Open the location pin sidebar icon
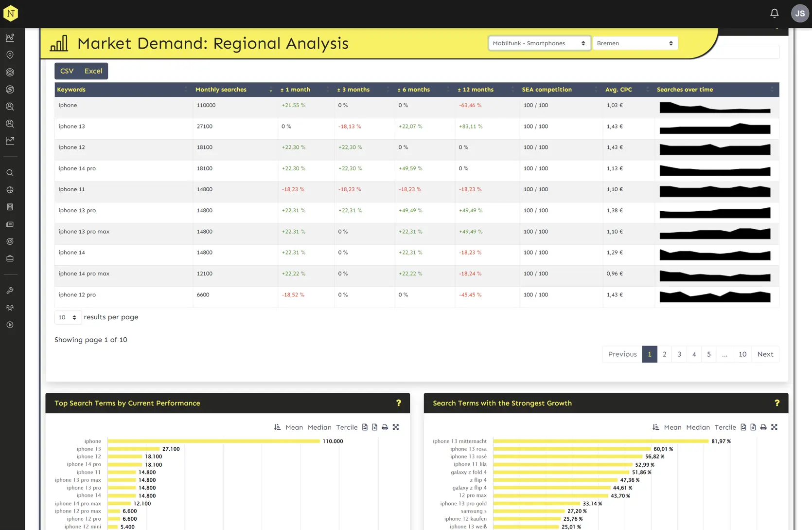Screen dimensions: 812x530 (10, 55)
